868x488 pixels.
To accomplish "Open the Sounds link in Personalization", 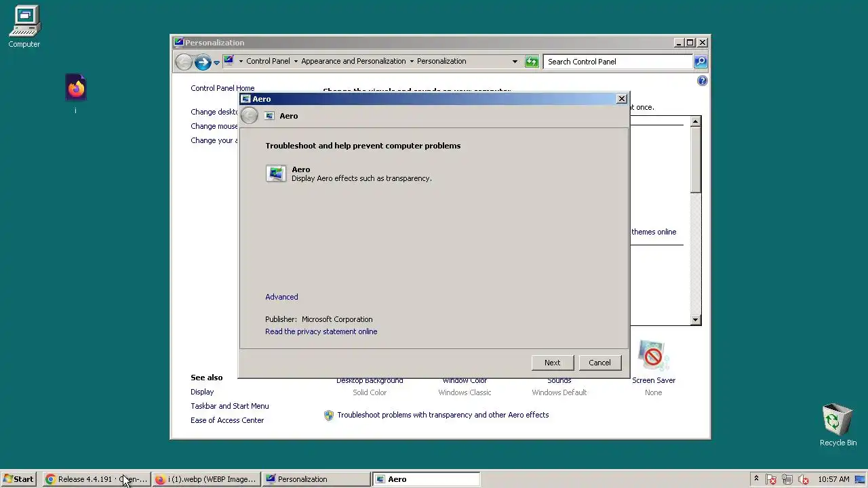I will [x=559, y=381].
